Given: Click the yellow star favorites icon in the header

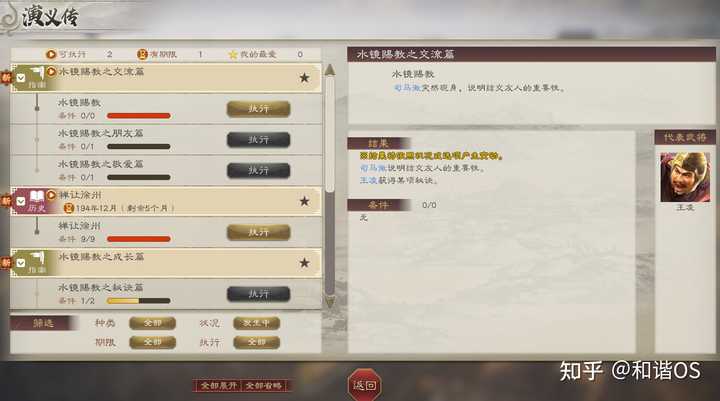Looking at the screenshot, I should 233,54.
